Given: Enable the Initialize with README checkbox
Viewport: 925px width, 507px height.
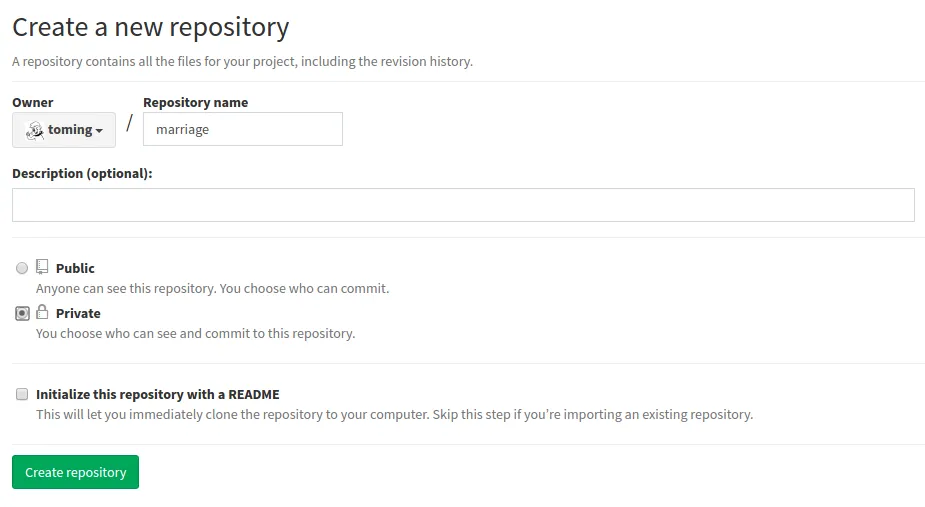Looking at the screenshot, I should pos(22,394).
